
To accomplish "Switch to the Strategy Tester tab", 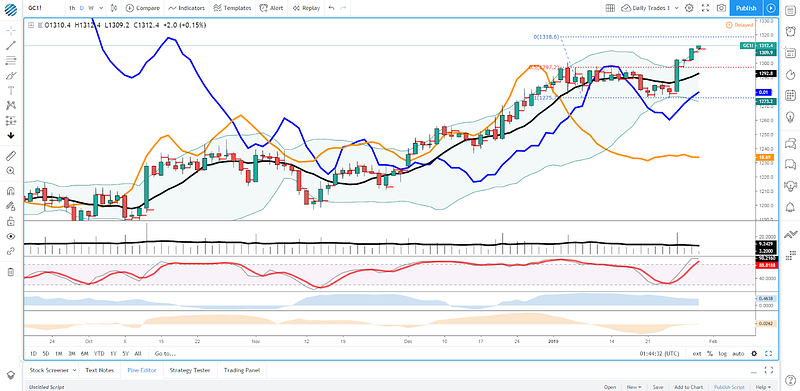I will [190, 370].
